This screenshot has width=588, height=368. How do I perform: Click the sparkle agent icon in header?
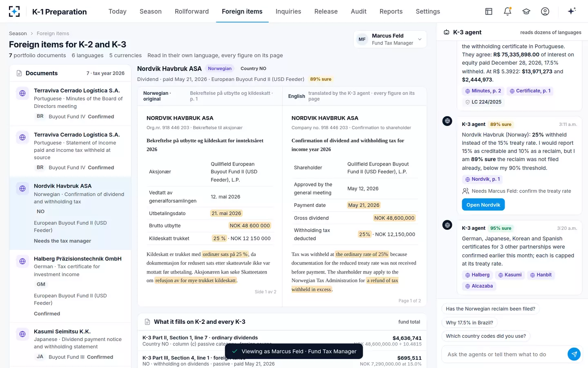[x=572, y=11]
